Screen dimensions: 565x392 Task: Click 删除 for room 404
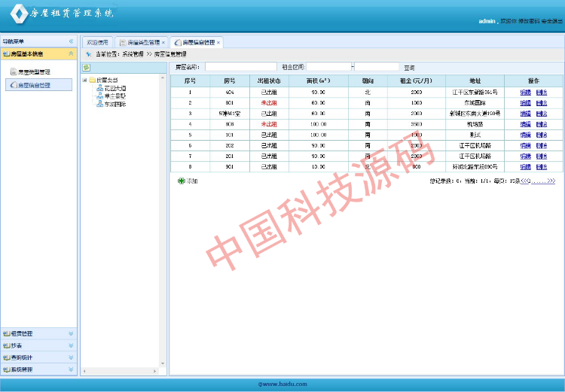pos(542,93)
